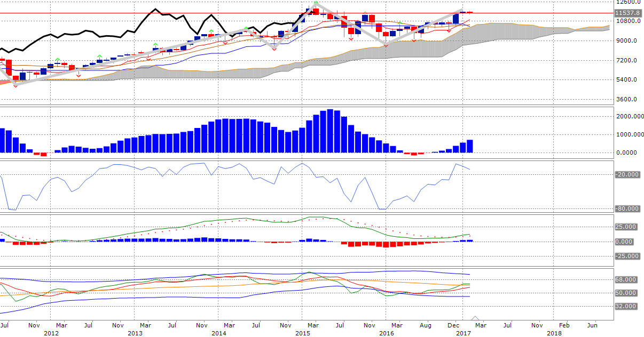Click the Dec month label on time axis
Image resolution: width=644 pixels, height=337 pixels.
pos(454,325)
